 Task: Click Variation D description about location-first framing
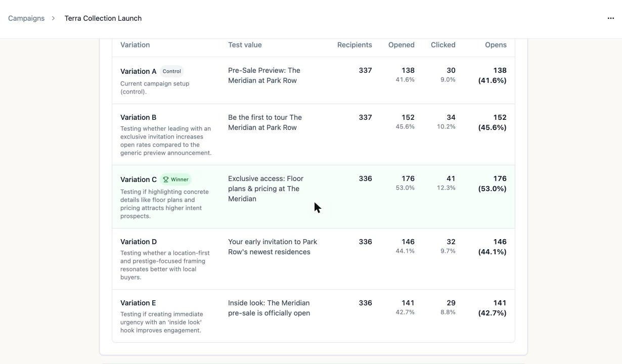click(x=165, y=265)
